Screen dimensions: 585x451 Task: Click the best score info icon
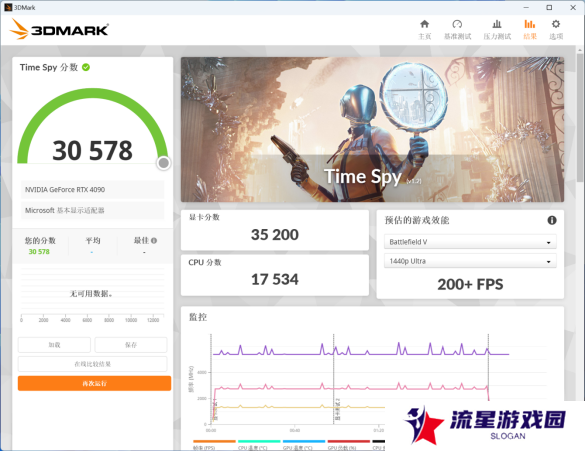[154, 241]
